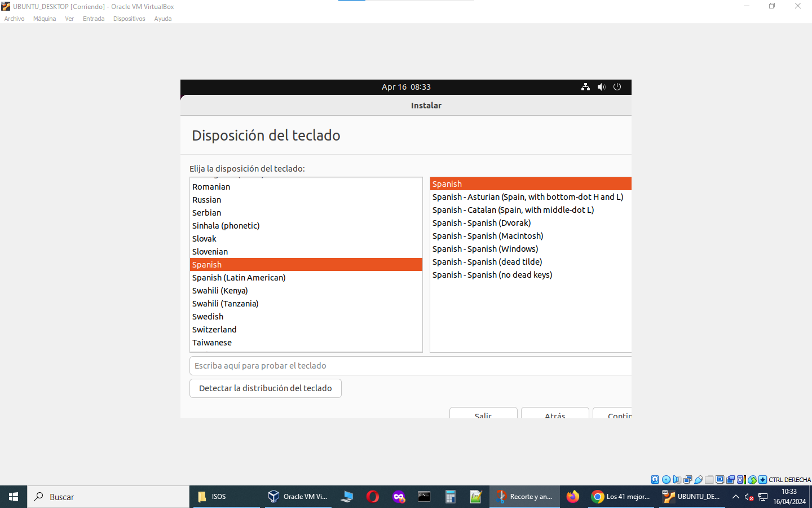The height and width of the screenshot is (508, 812).
Task: Choose Spanish - Spanish (Windows) variant
Action: tap(485, 249)
